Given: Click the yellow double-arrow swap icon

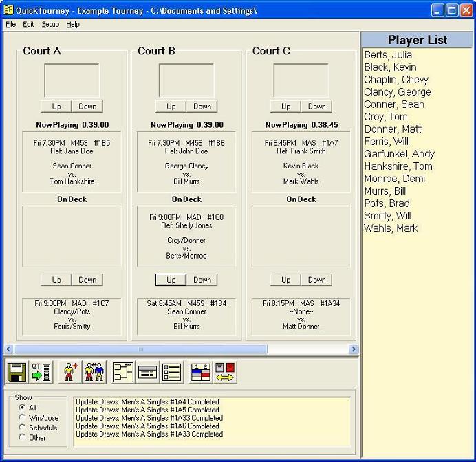Looking at the screenshot, I should [x=225, y=372].
